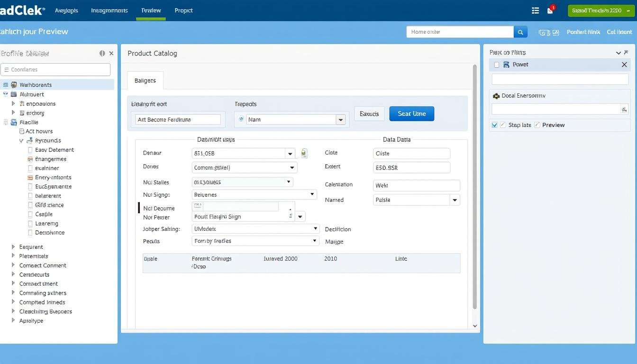
Task: Focus the Home omter search field
Action: coord(460,32)
